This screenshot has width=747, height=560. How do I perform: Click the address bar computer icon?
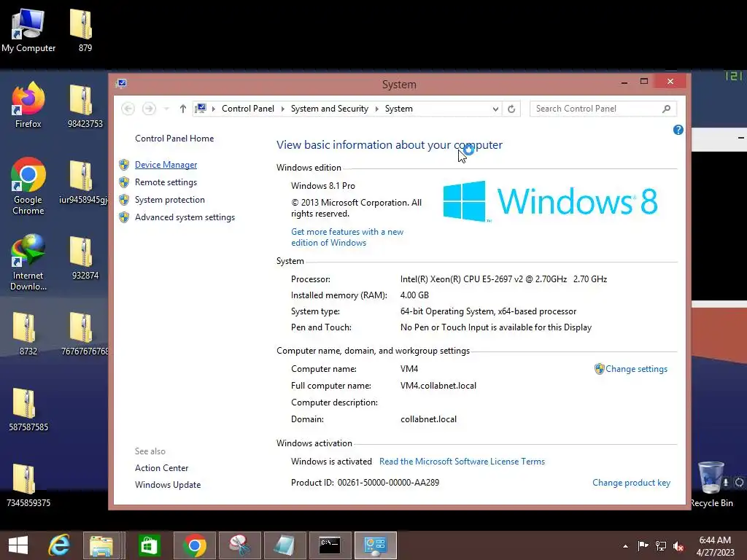[x=201, y=109]
